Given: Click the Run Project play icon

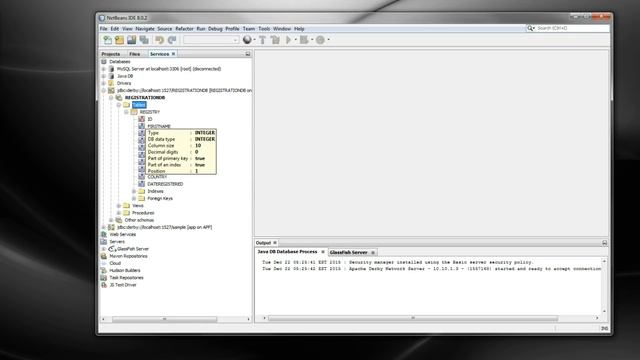Looking at the screenshot, I should click(289, 40).
